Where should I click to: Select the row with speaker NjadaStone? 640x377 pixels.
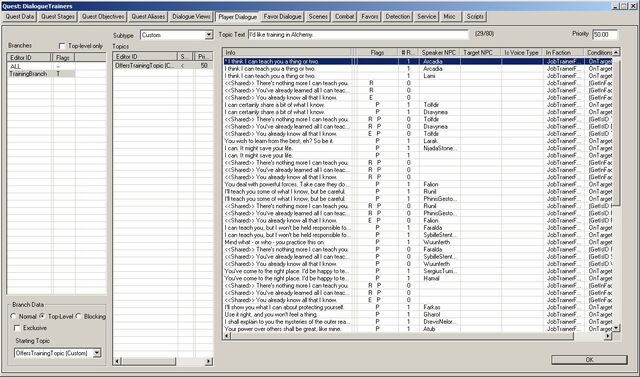pyautogui.click(x=418, y=148)
